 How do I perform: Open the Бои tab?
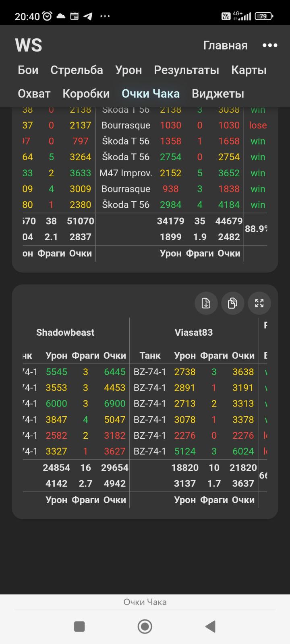28,70
